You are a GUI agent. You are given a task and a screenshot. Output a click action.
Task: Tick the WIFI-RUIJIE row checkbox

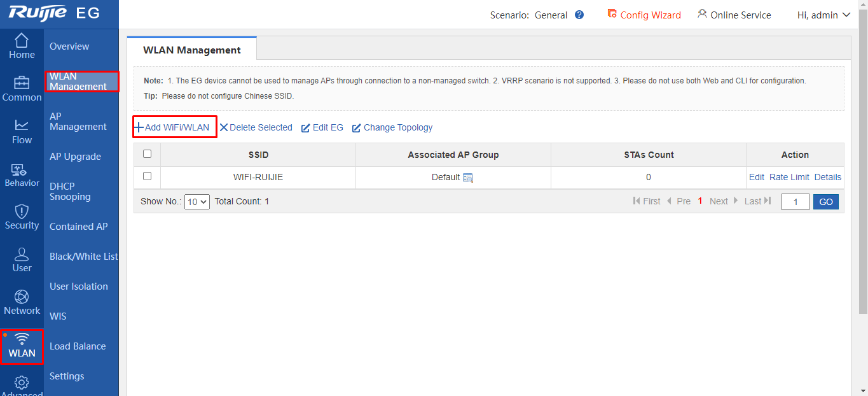click(x=148, y=176)
